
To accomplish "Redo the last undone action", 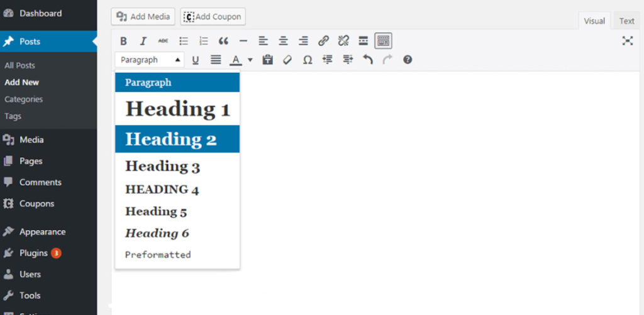I will coord(387,60).
